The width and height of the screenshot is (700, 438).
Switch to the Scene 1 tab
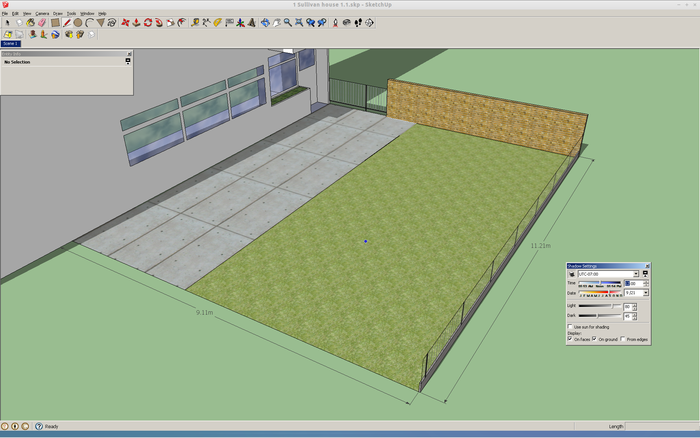coord(10,43)
